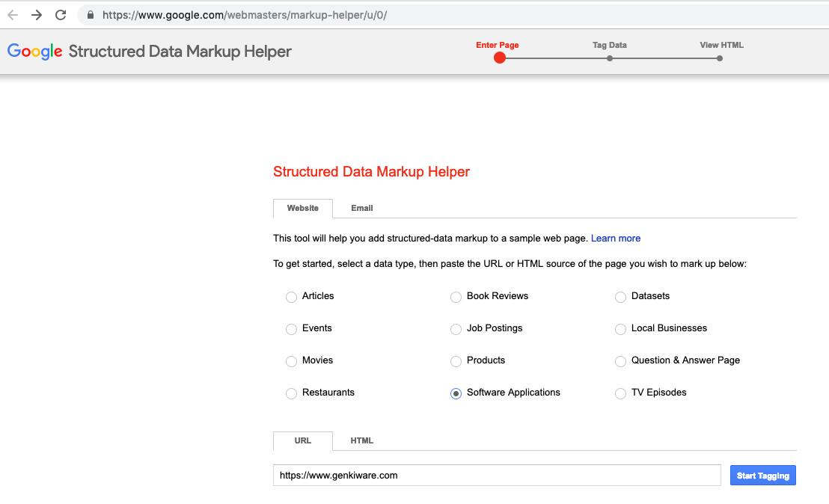Reload the page with the refresh icon

(x=61, y=15)
